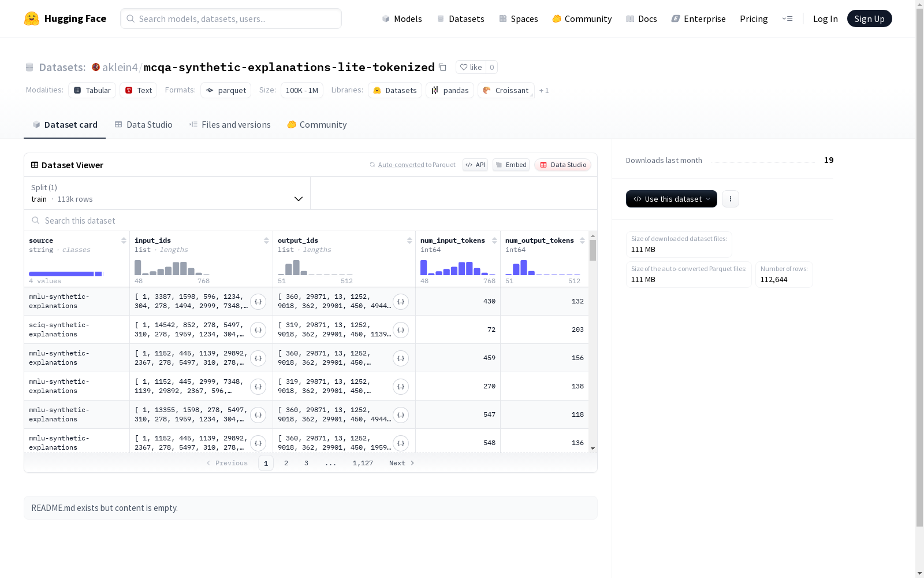Click the aklein4 user avatar
This screenshot has width=924, height=578.
(x=96, y=67)
